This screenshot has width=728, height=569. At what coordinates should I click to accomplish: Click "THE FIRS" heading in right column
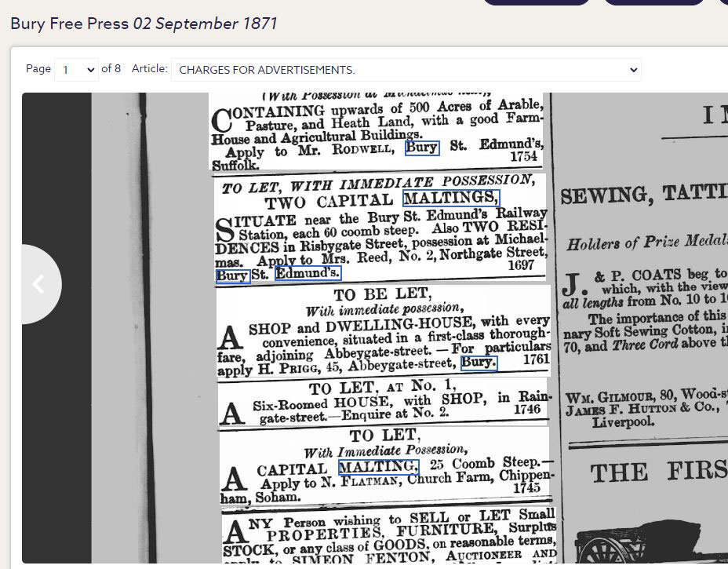pos(657,472)
